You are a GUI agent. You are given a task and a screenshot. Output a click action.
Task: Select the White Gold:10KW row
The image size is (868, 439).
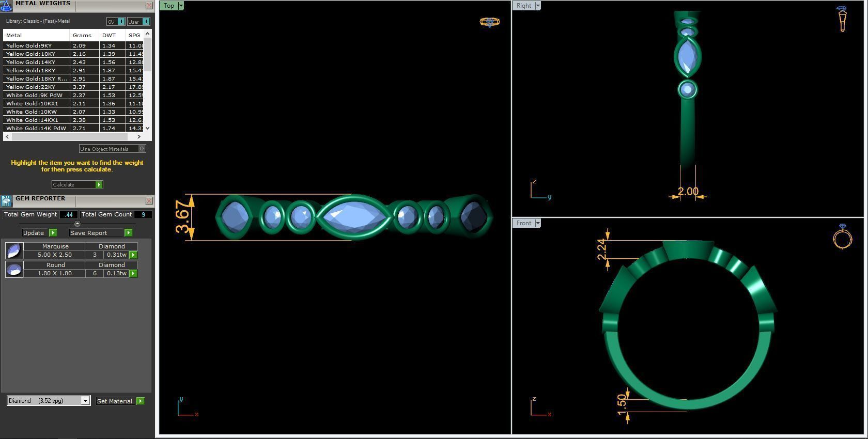click(74, 112)
